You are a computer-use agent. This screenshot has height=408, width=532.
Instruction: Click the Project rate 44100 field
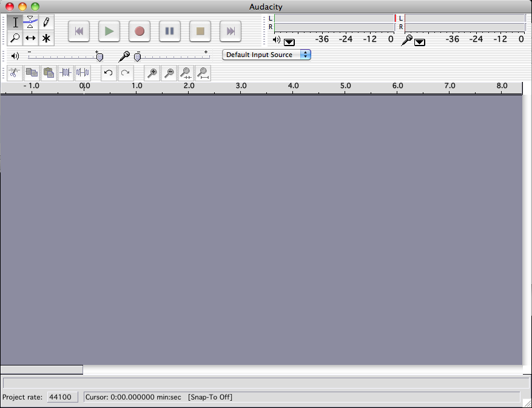tap(62, 397)
